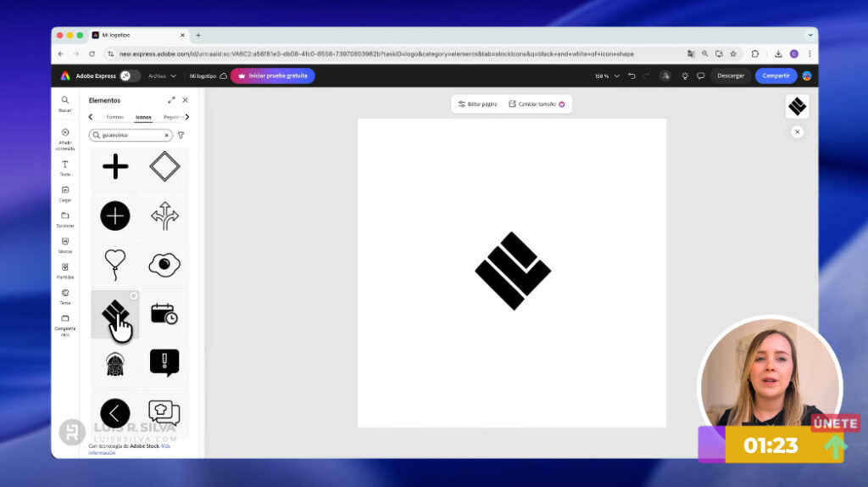Reload the browser page

click(x=92, y=53)
